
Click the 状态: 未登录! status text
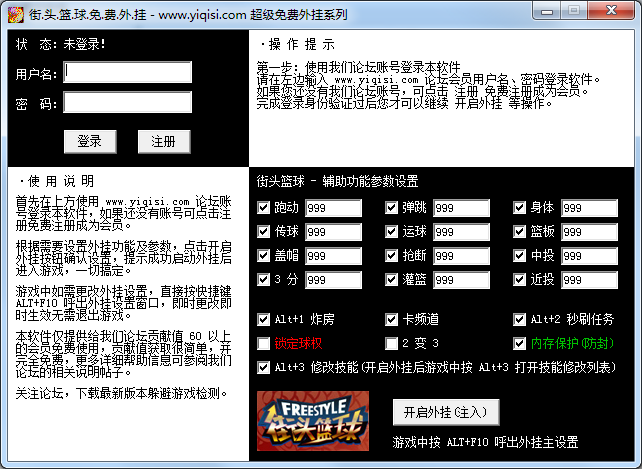(61, 44)
